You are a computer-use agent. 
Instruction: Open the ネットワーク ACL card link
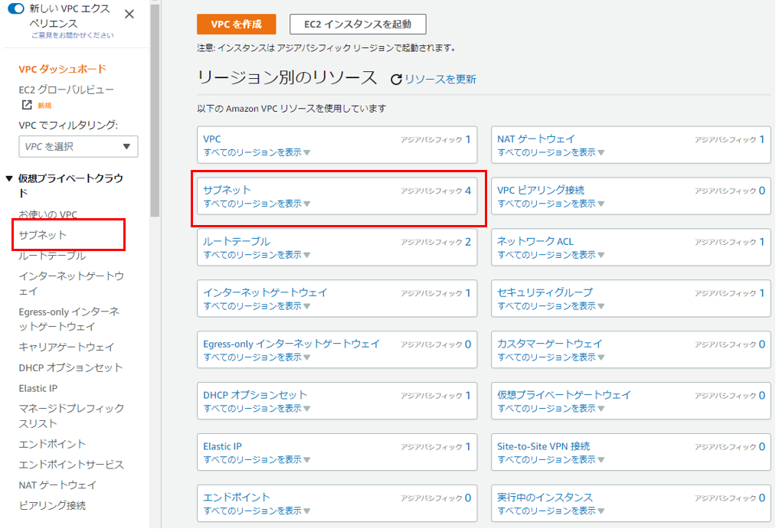pyautogui.click(x=535, y=241)
